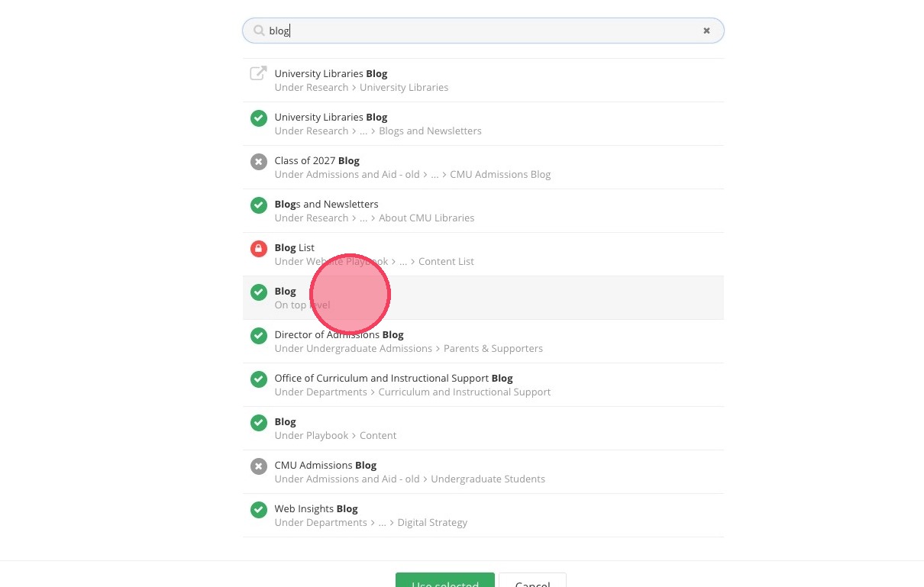Image resolution: width=924 pixels, height=587 pixels.
Task: Click the green check icon for Director of Admissions Blog
Action: pyautogui.click(x=259, y=336)
